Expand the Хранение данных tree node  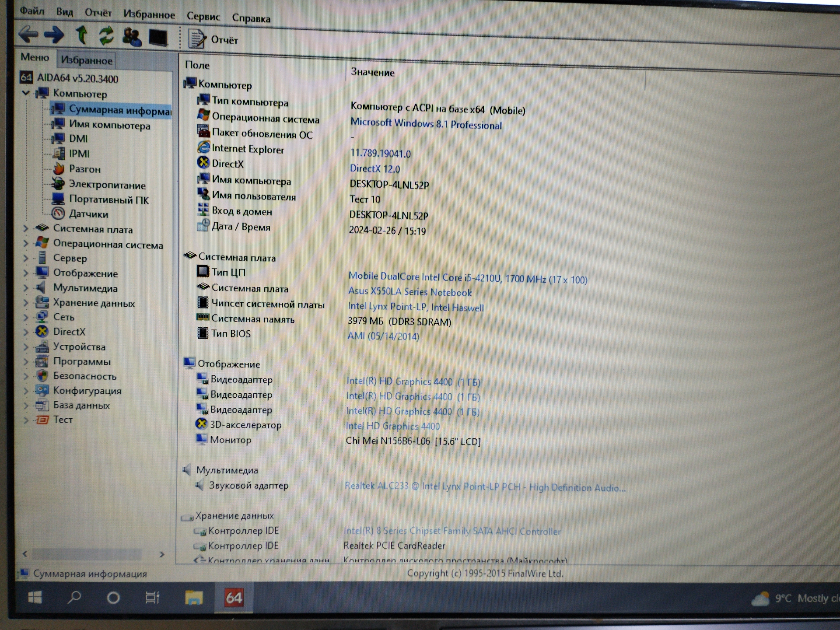point(25,303)
